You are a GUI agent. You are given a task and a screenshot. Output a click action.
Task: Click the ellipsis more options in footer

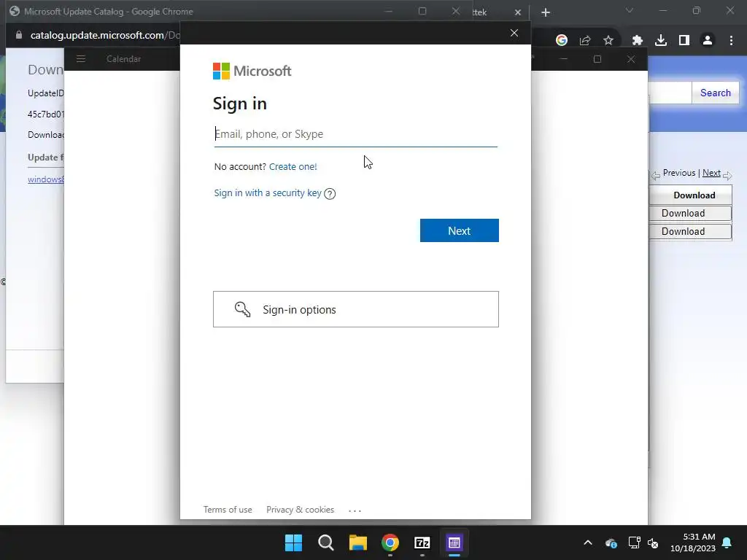pyautogui.click(x=355, y=510)
